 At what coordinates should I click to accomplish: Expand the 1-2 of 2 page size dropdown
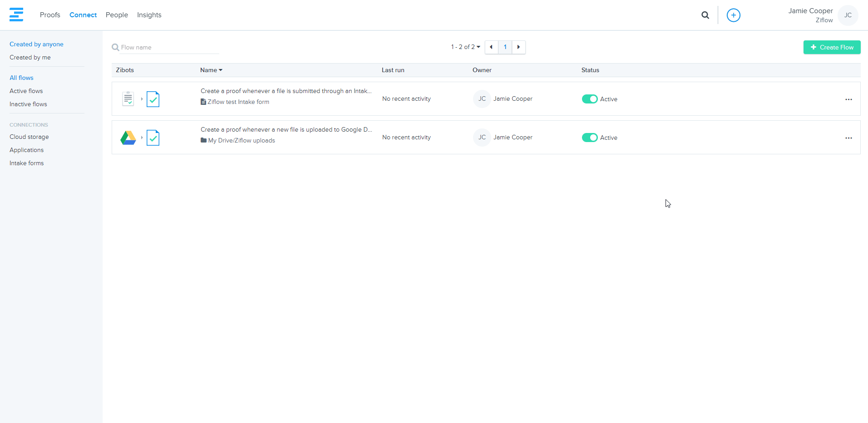[x=465, y=47]
